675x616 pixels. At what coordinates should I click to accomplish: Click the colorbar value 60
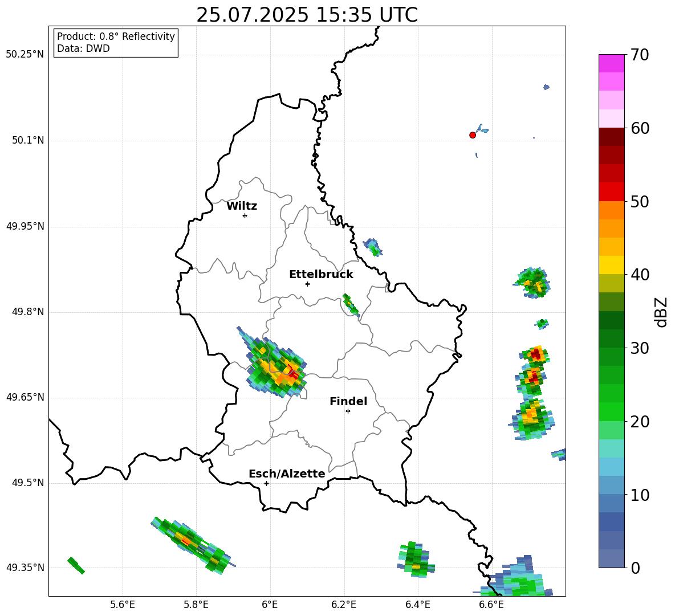coord(640,128)
